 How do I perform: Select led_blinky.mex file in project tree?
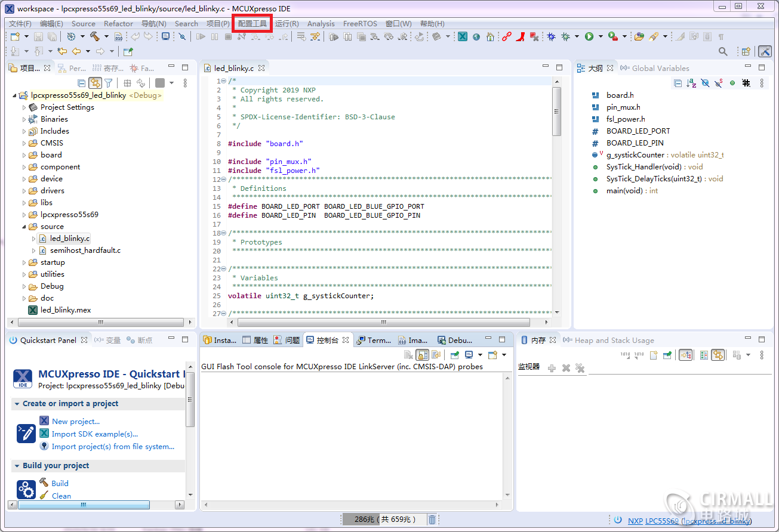66,310
